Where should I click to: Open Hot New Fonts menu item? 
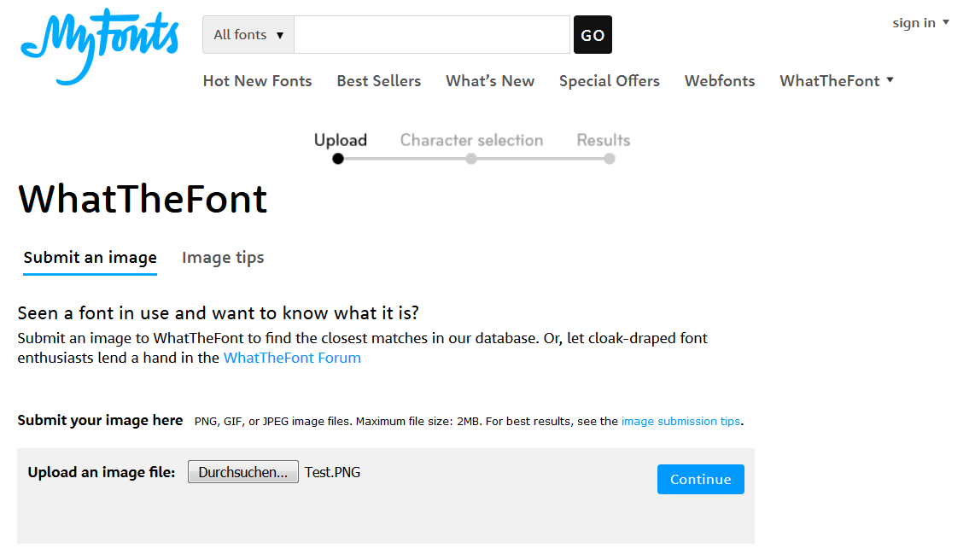(x=258, y=81)
